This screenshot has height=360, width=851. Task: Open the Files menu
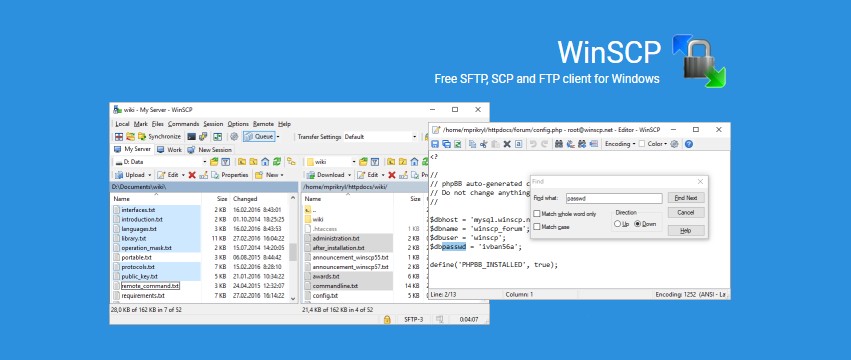pyautogui.click(x=157, y=124)
